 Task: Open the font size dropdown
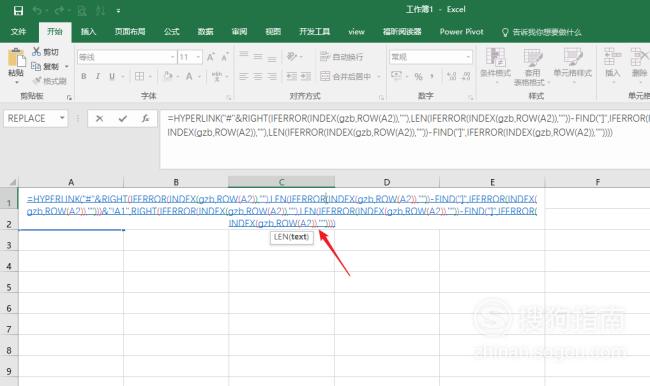pyautogui.click(x=198, y=57)
